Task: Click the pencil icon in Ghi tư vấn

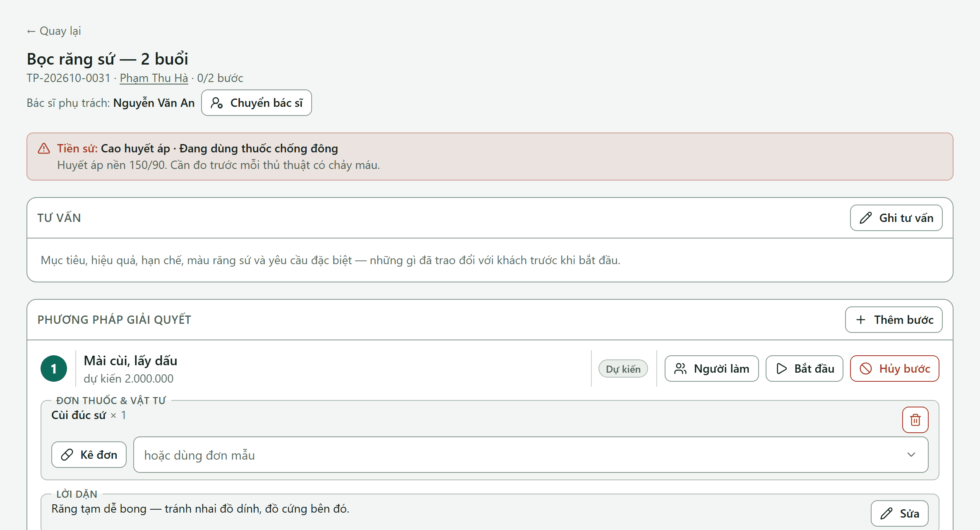Action: [866, 218]
